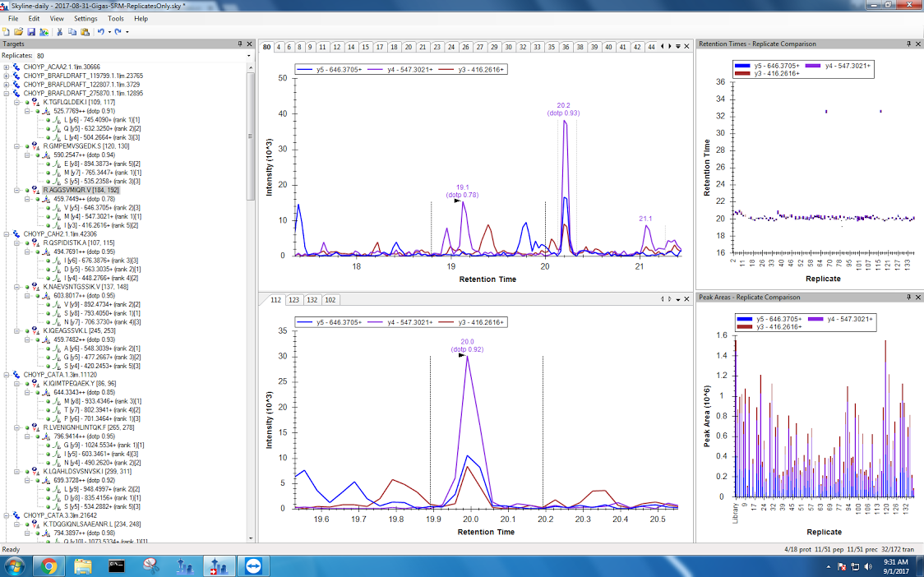Save the document with the toolbar icon
This screenshot has height=577, width=924.
[31, 31]
